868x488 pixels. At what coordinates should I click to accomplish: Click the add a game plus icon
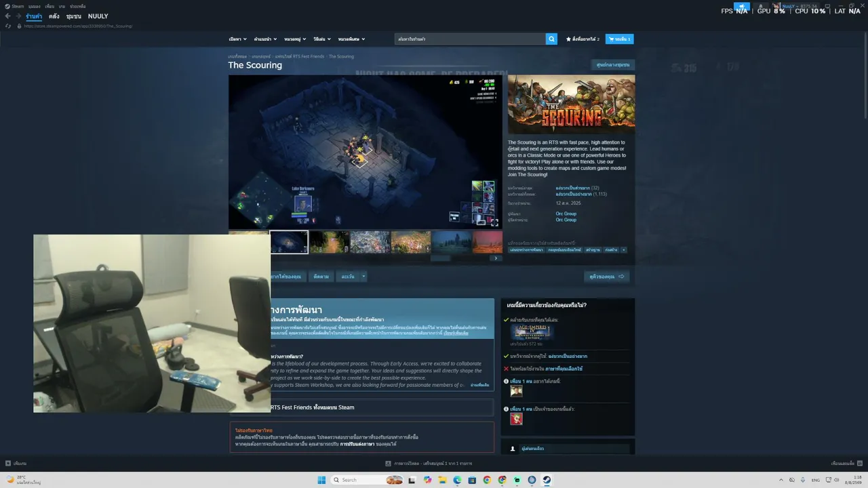(x=8, y=464)
